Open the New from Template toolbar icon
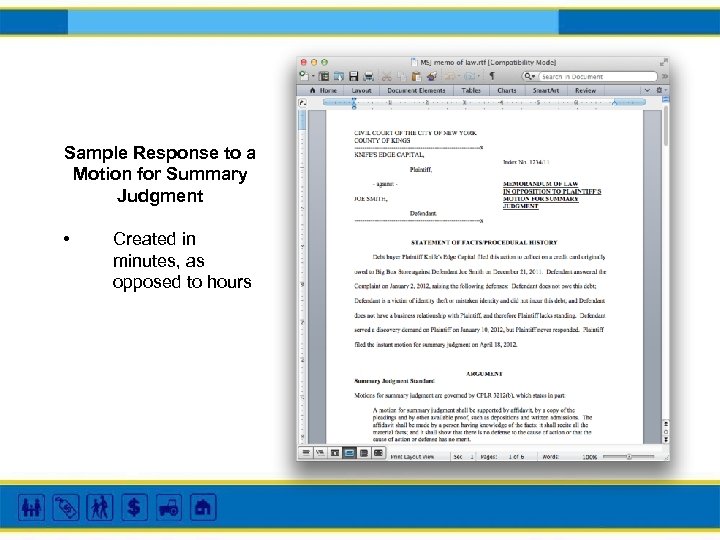 coord(324,76)
